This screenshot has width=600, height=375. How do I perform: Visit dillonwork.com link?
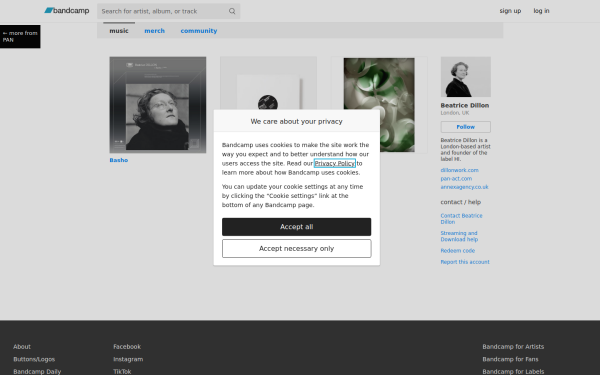pyautogui.click(x=459, y=170)
